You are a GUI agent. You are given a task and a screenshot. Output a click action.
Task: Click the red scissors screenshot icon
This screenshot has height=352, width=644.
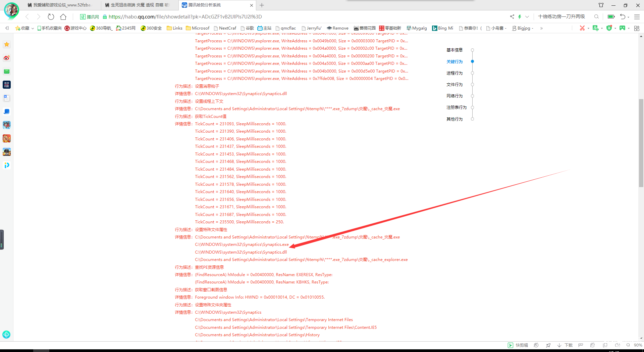(x=582, y=28)
